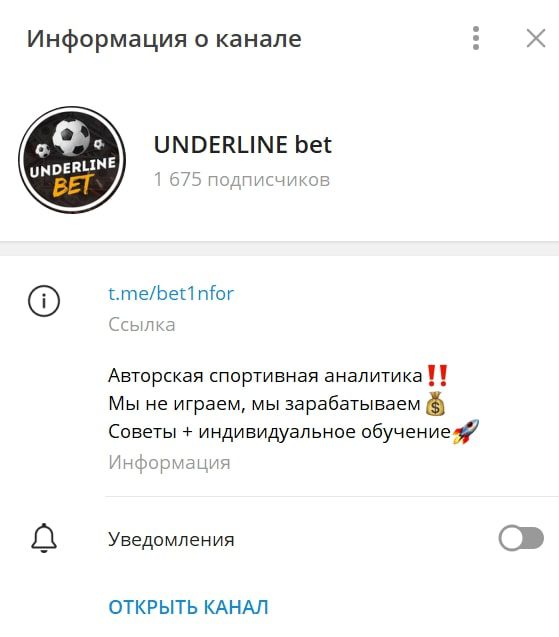
Task: Toggle the Уведомления switch
Action: 521,538
